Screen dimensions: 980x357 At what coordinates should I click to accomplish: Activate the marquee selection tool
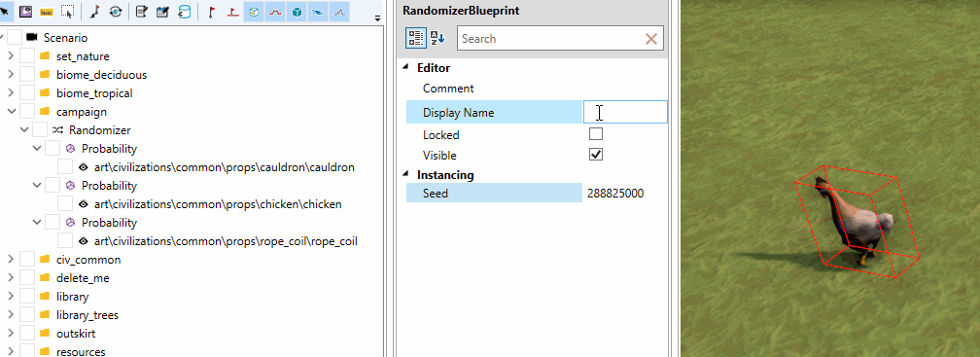coord(67,12)
